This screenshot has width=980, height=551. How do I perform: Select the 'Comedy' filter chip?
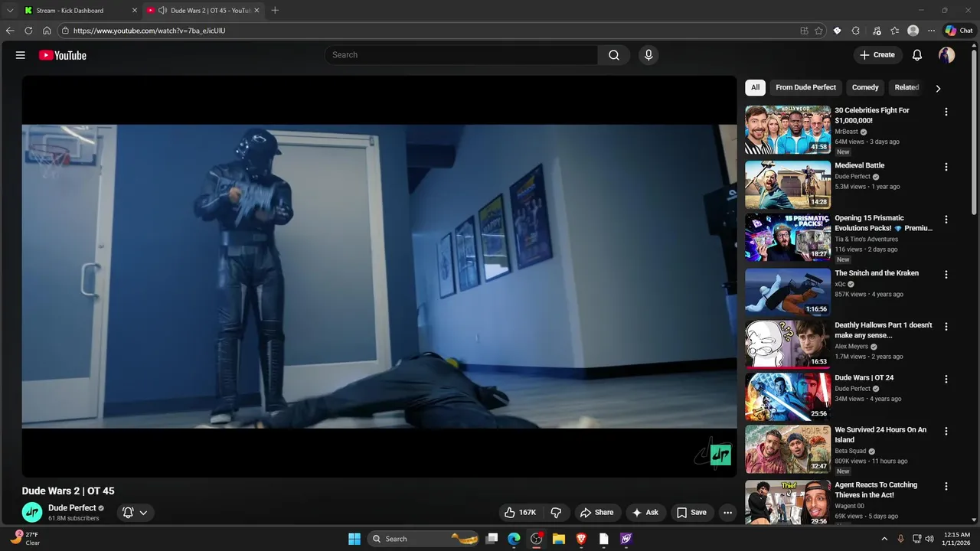pos(865,87)
